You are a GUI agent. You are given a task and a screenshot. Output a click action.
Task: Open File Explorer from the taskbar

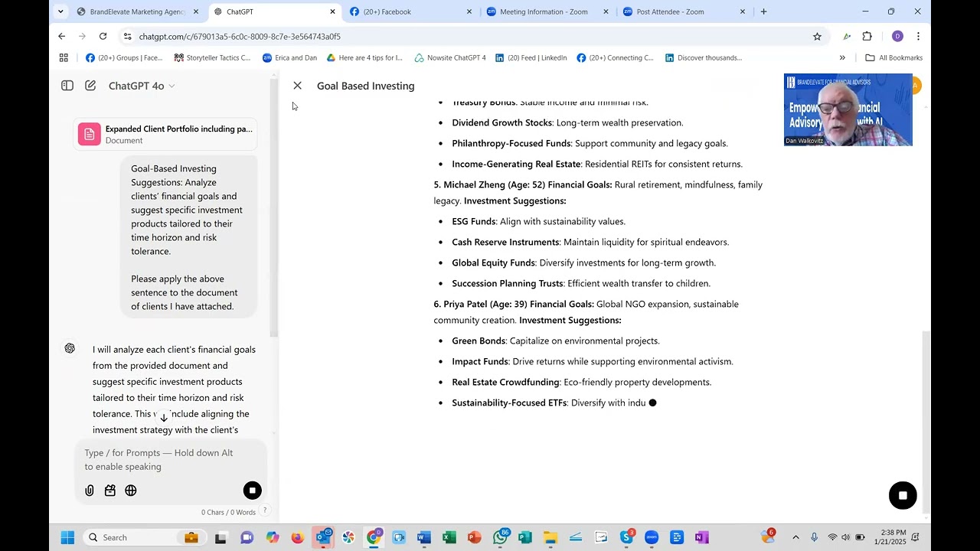pos(550,537)
